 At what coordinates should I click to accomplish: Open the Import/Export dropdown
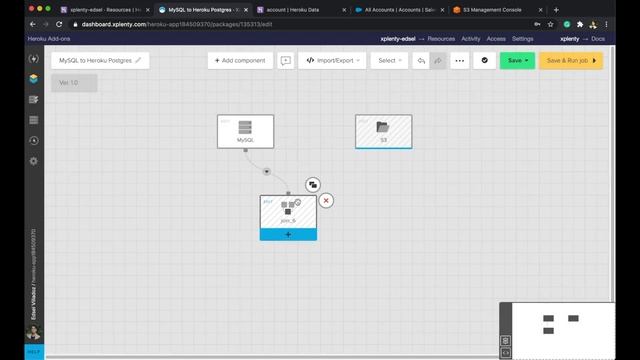click(332, 60)
